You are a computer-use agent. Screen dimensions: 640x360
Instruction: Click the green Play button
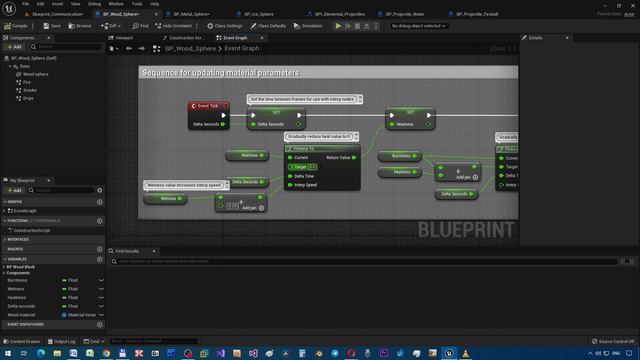click(338, 26)
